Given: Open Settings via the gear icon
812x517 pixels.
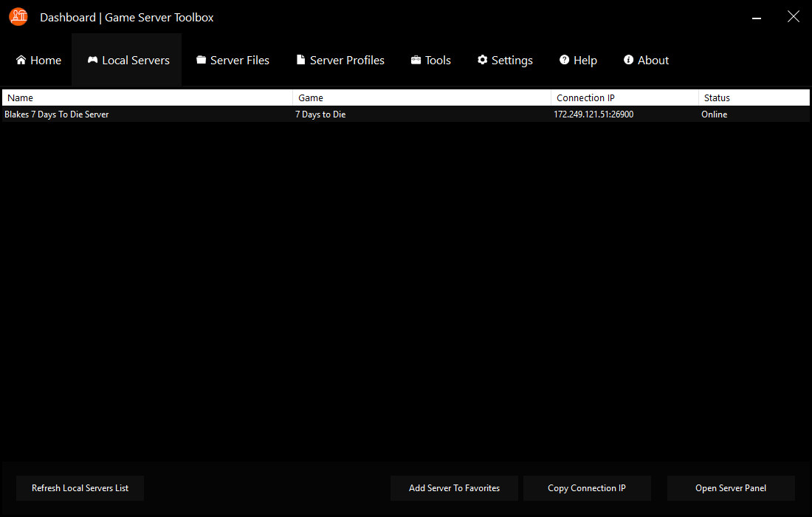Looking at the screenshot, I should coord(482,60).
